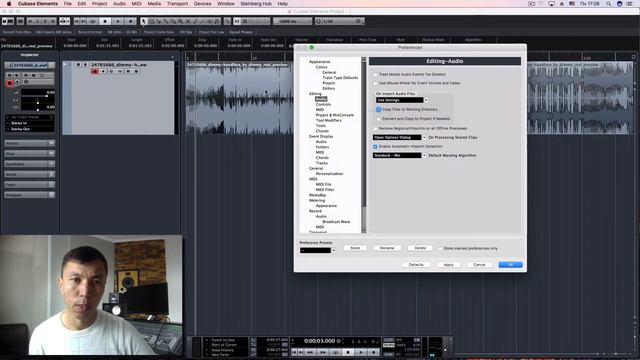Click the Record button in the top toolbar
The image size is (640, 360).
click(x=131, y=21)
